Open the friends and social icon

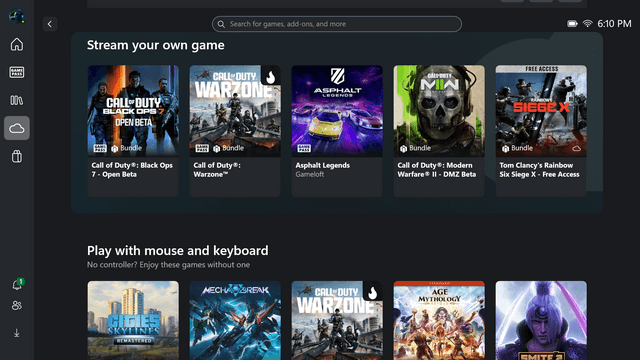(x=17, y=305)
